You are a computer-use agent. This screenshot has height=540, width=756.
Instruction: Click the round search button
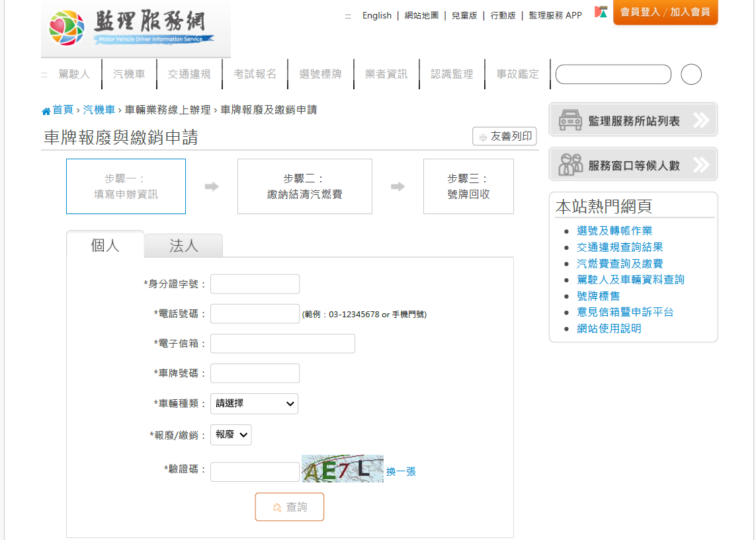click(x=691, y=75)
